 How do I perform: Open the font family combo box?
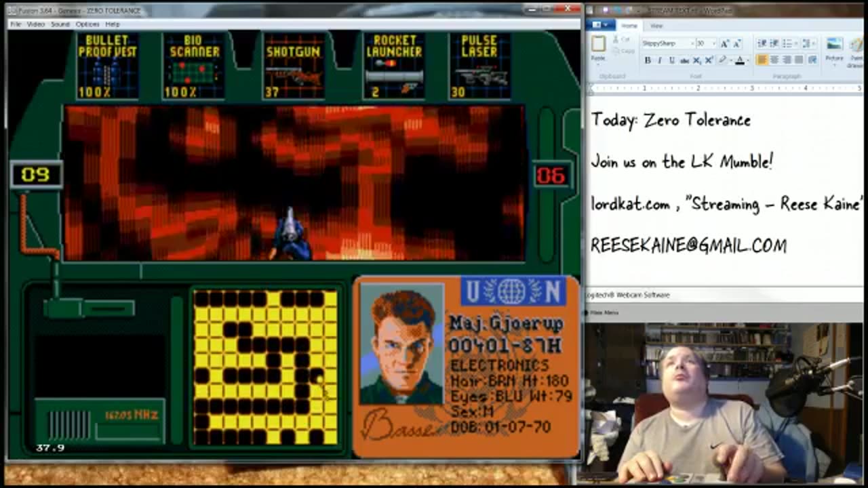point(668,43)
